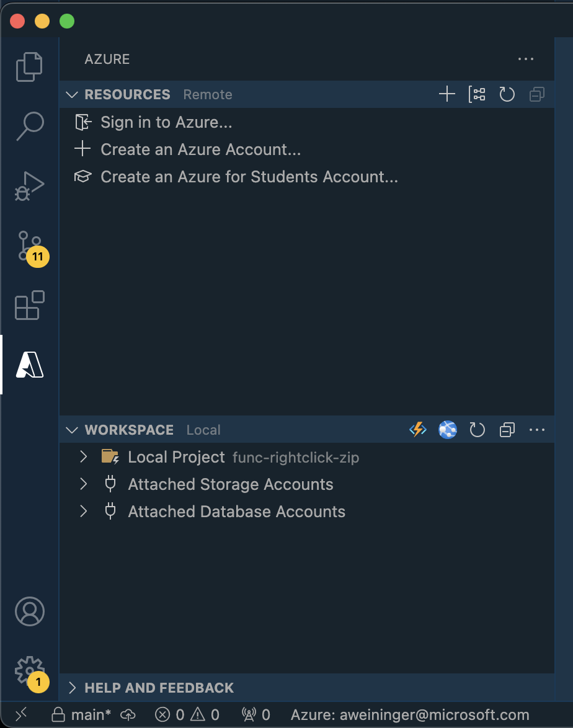
Task: Click the Create Function lightning icon
Action: click(x=417, y=429)
